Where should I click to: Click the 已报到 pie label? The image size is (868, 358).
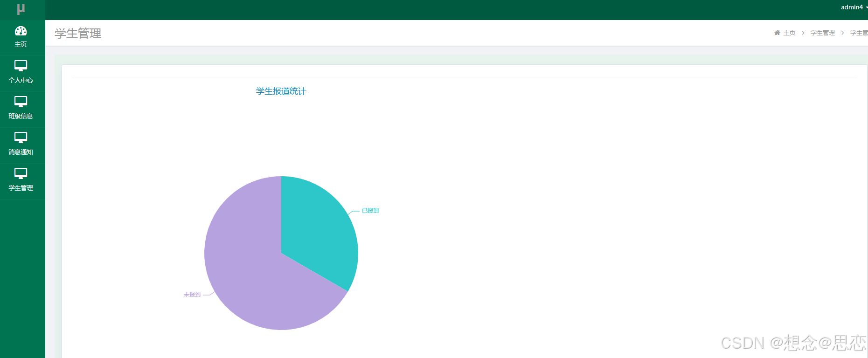pos(370,211)
